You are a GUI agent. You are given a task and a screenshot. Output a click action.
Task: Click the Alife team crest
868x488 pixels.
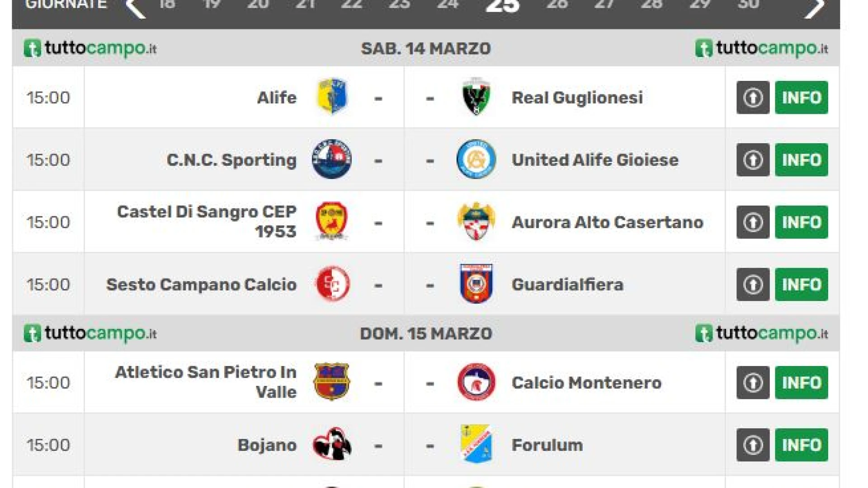click(332, 97)
